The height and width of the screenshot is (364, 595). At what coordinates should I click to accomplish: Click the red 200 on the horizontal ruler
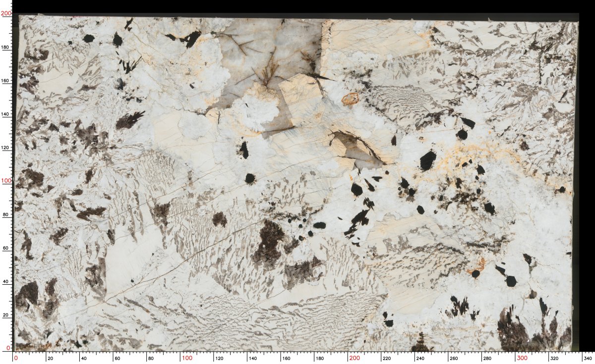355,358
